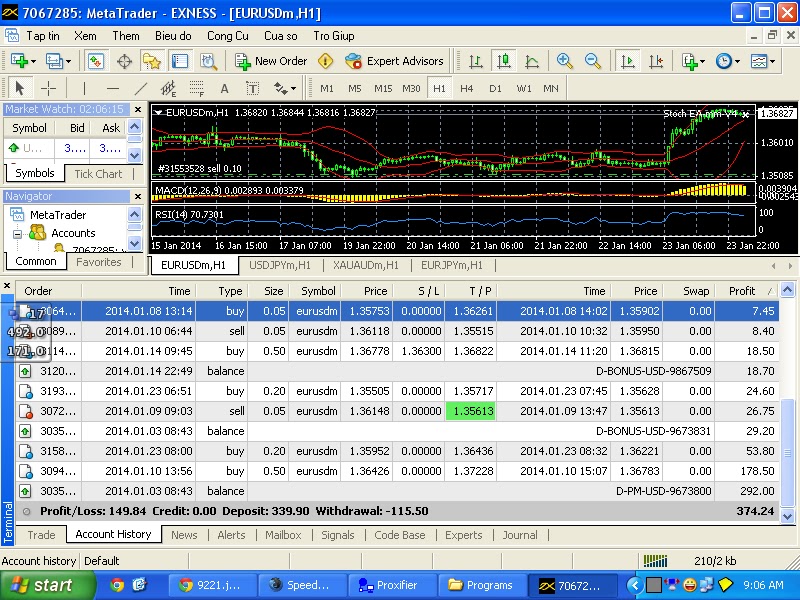
Task: Toggle the Market Watch window icon
Action: click(96, 61)
